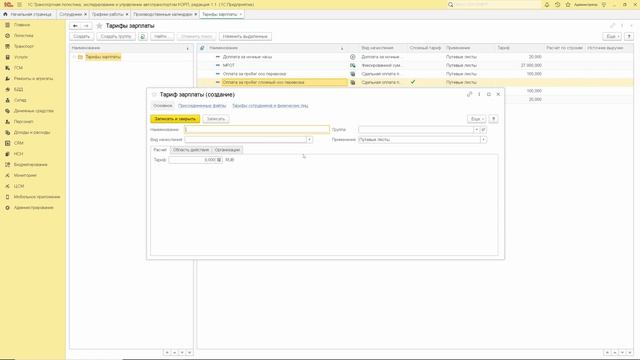The image size is (640, 360).
Task: Click the calculator icon in Тариф field
Action: coord(219,160)
